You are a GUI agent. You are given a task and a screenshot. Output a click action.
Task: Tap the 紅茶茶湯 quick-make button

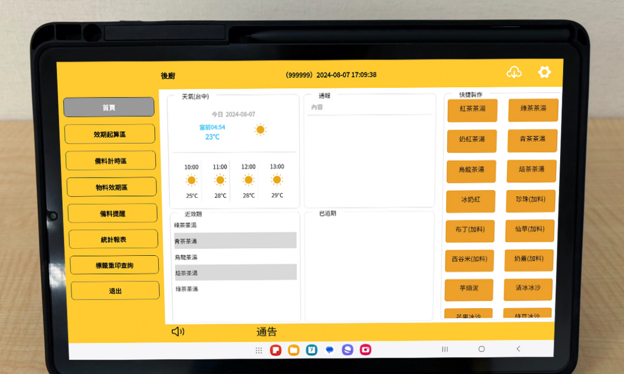pyautogui.click(x=472, y=110)
